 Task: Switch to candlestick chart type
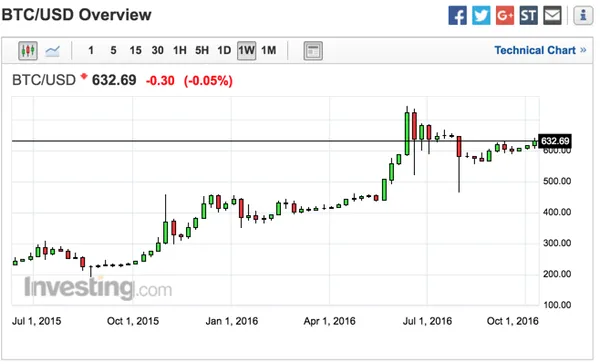28,51
